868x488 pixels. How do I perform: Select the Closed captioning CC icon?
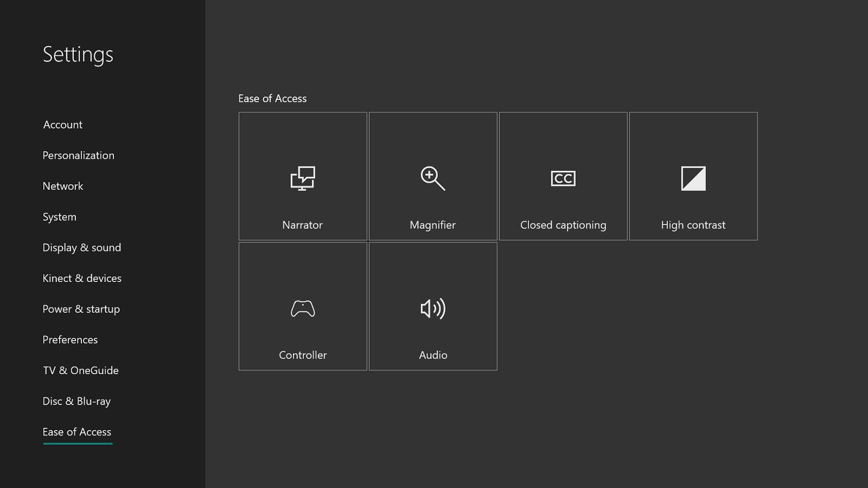[563, 178]
